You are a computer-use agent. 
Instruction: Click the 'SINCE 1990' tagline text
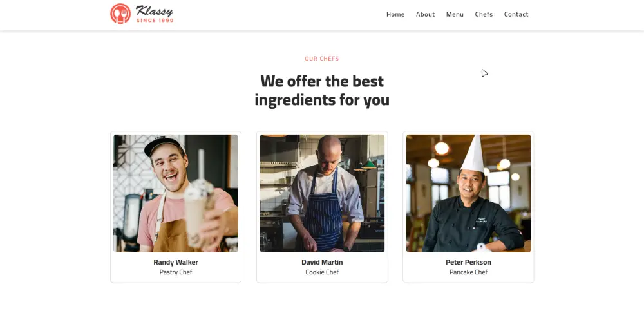155,21
